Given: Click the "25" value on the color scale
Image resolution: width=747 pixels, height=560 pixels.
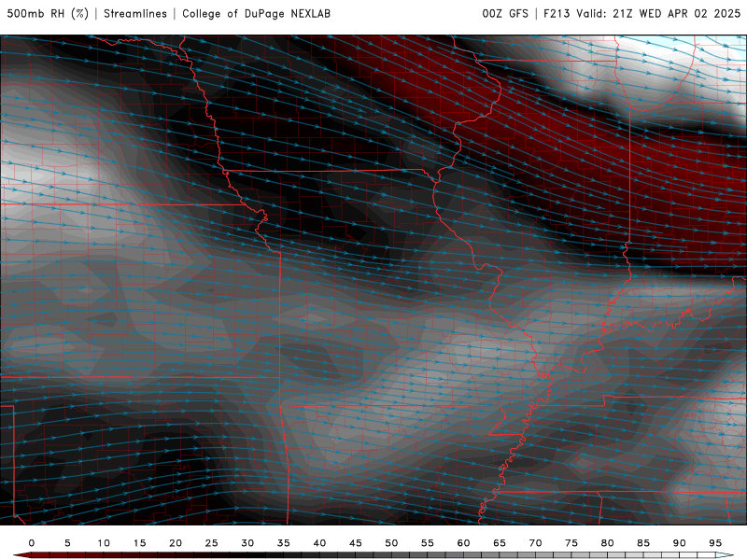Looking at the screenshot, I should click(x=212, y=543).
